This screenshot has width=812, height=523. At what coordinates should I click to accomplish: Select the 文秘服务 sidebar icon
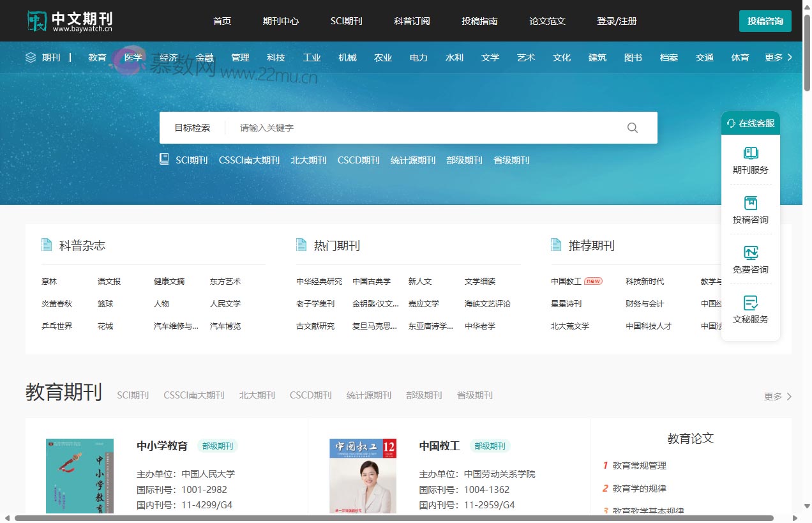click(x=751, y=303)
